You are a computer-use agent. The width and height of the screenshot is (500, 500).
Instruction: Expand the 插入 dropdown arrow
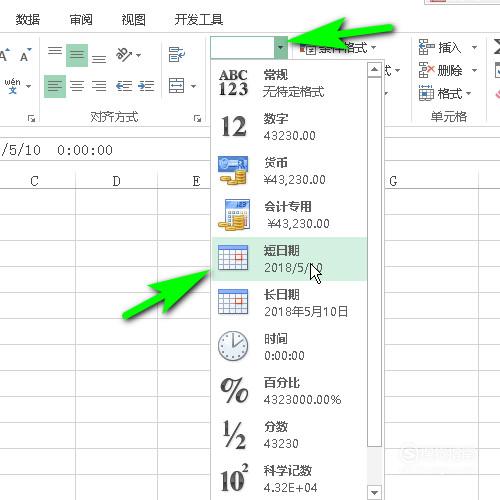pyautogui.click(x=474, y=48)
